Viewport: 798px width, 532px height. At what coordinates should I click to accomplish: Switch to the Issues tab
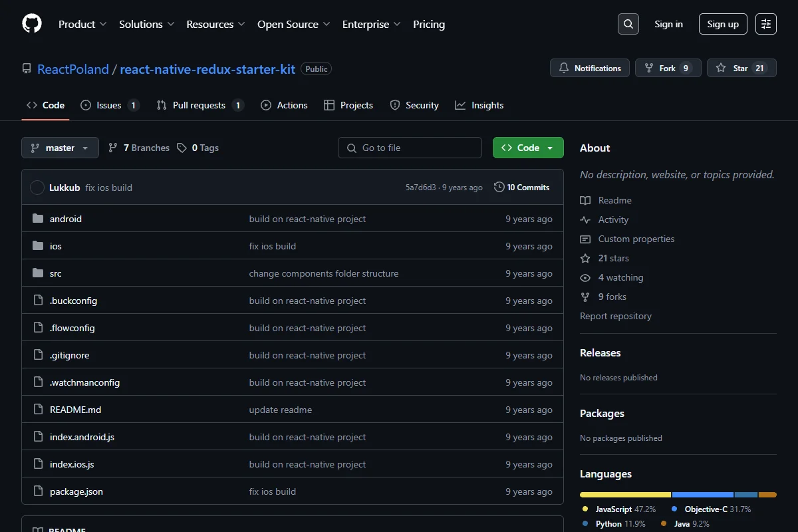point(110,105)
